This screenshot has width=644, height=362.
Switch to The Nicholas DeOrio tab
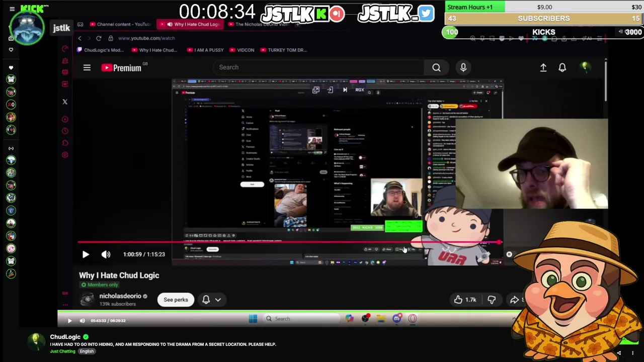click(259, 24)
